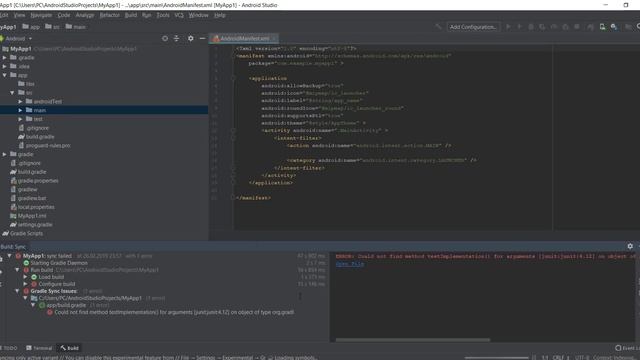The height and width of the screenshot is (360, 640).
Task: Open the Add Configuration selector
Action: 473,27
